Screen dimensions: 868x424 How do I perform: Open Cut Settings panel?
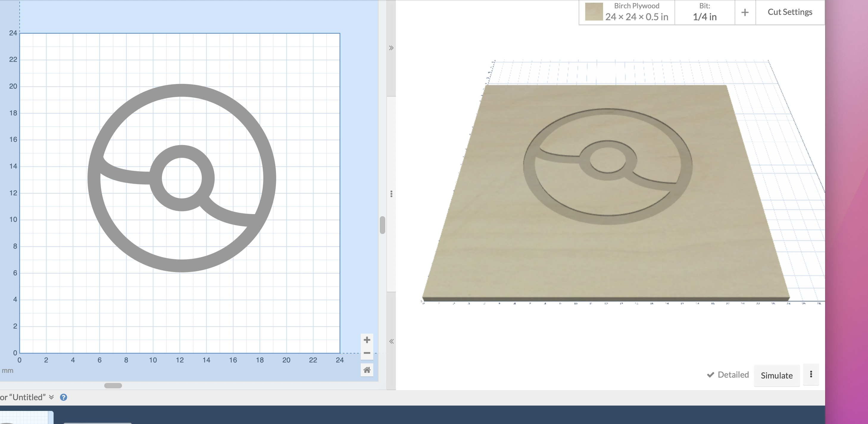click(x=790, y=12)
